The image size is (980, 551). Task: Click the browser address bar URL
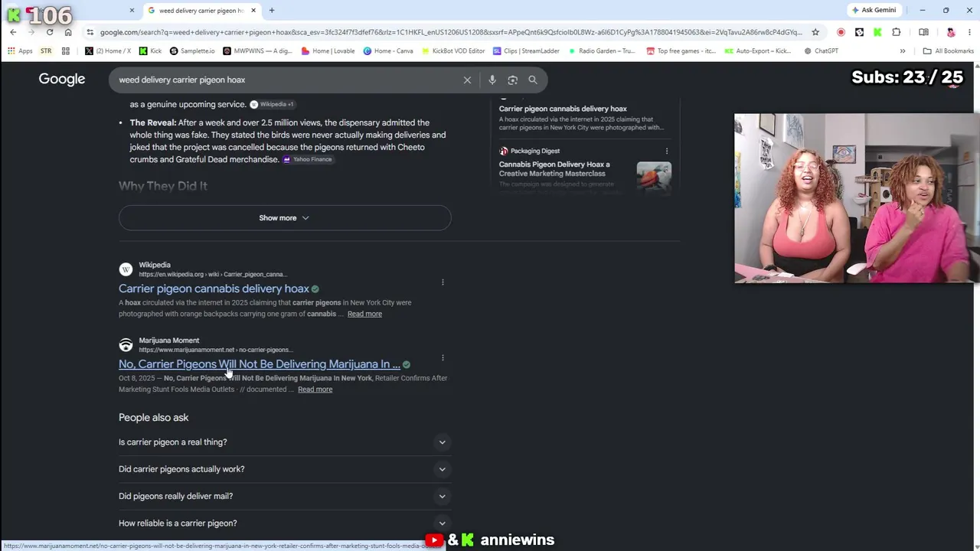point(451,32)
